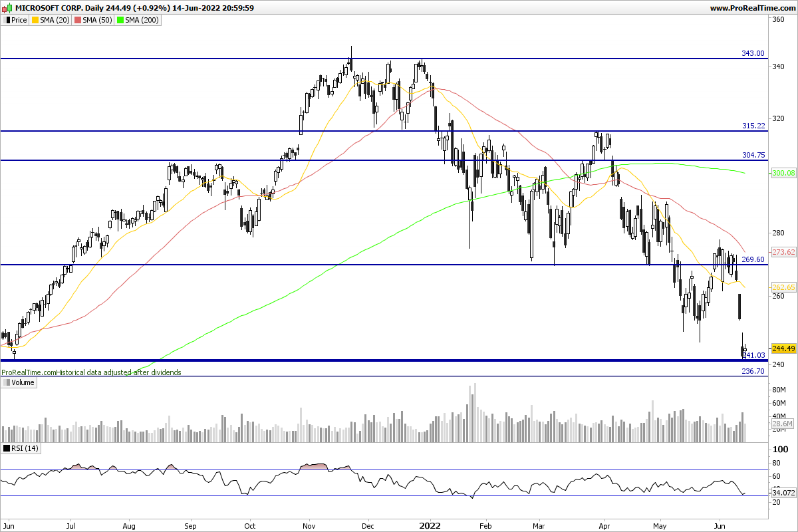Click the black RSI (14) indicator icon

(x=6, y=448)
